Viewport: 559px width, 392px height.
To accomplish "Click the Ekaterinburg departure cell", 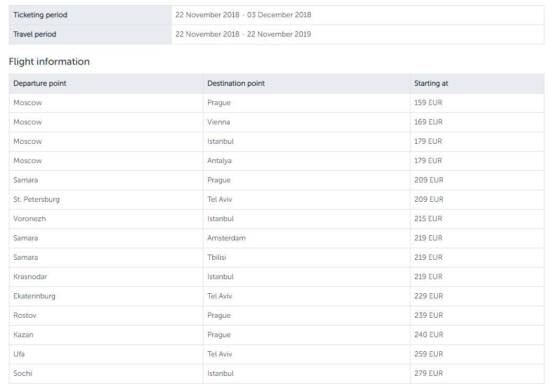I will pyautogui.click(x=35, y=296).
